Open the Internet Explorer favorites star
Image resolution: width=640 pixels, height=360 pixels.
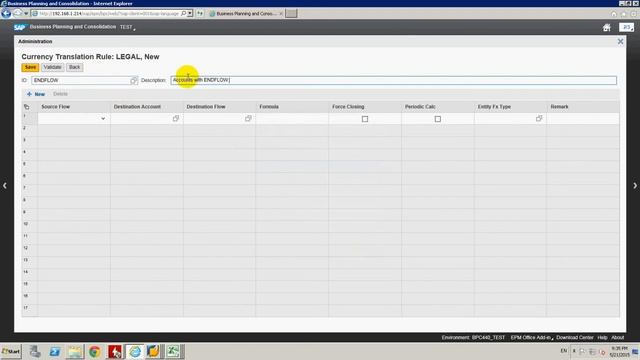[x=624, y=14]
